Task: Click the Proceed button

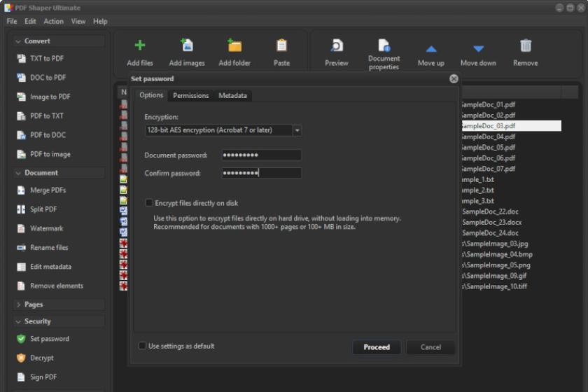Action: [x=377, y=347]
